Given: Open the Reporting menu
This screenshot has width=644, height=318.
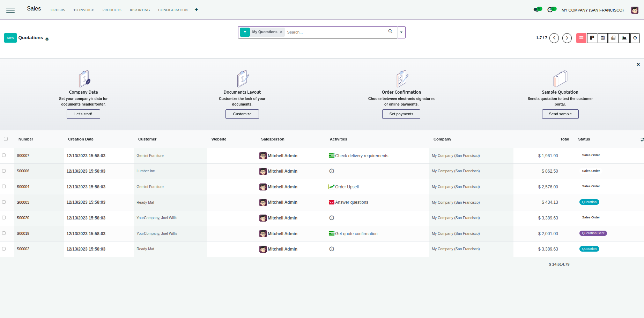Looking at the screenshot, I should click(140, 10).
